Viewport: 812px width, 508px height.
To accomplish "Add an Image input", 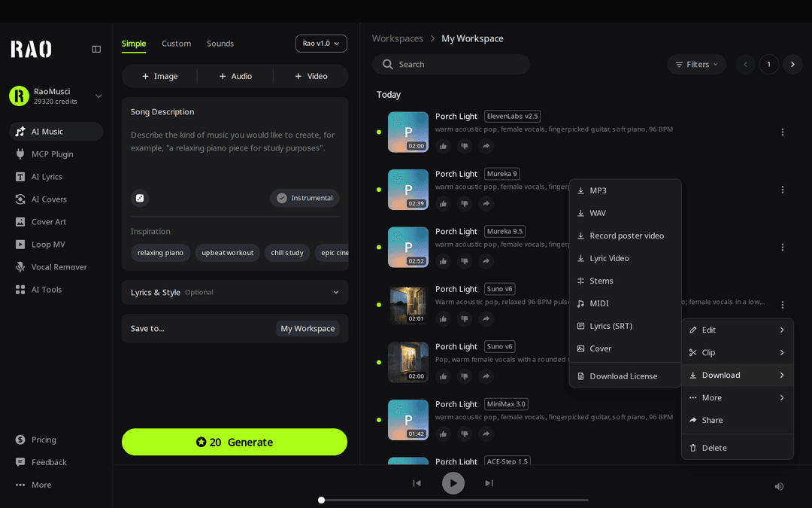I will coord(160,76).
